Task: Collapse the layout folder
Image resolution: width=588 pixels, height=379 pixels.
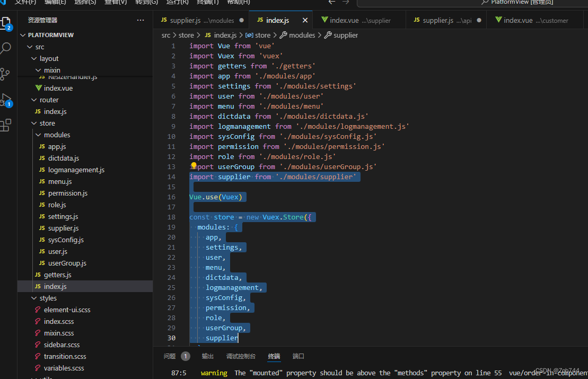Action: point(34,58)
